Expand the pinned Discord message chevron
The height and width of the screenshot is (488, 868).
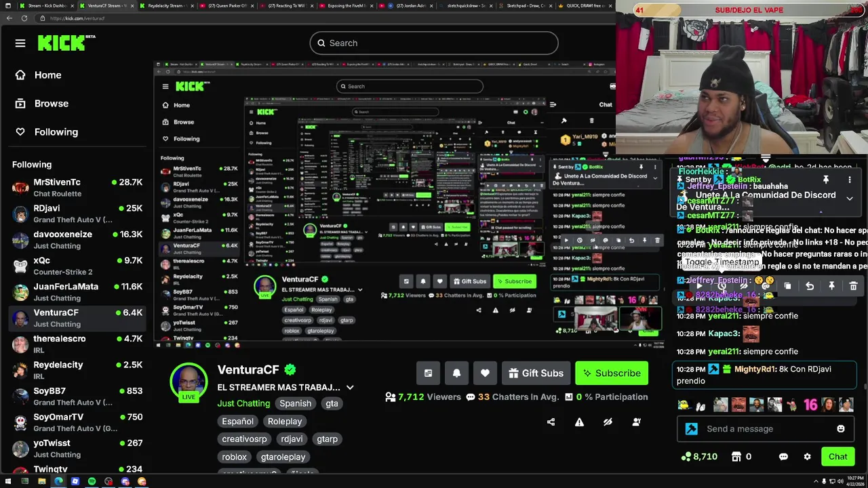pyautogui.click(x=849, y=198)
